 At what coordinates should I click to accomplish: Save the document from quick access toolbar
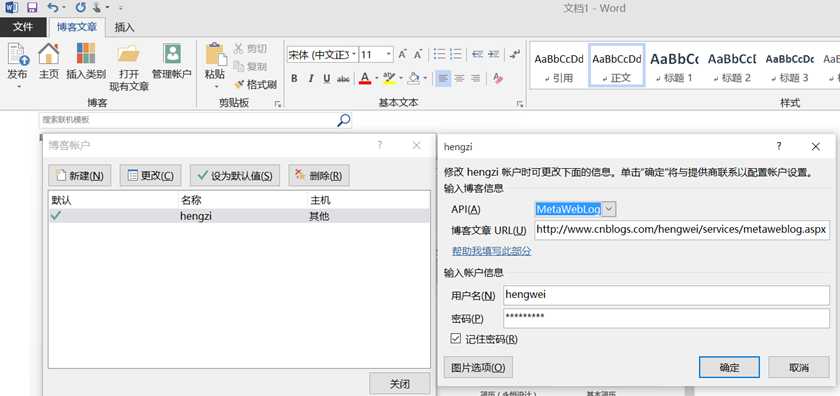(32, 8)
